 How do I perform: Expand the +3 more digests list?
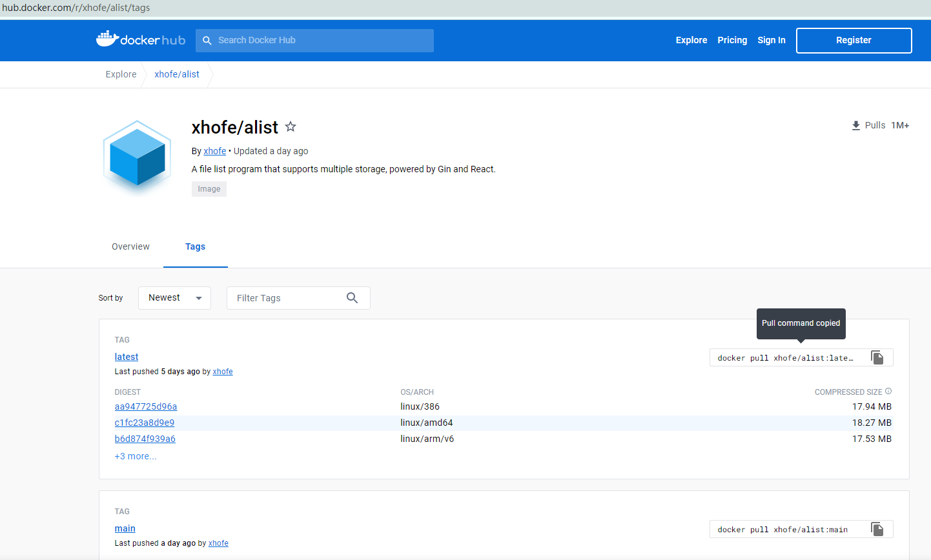[x=136, y=456]
